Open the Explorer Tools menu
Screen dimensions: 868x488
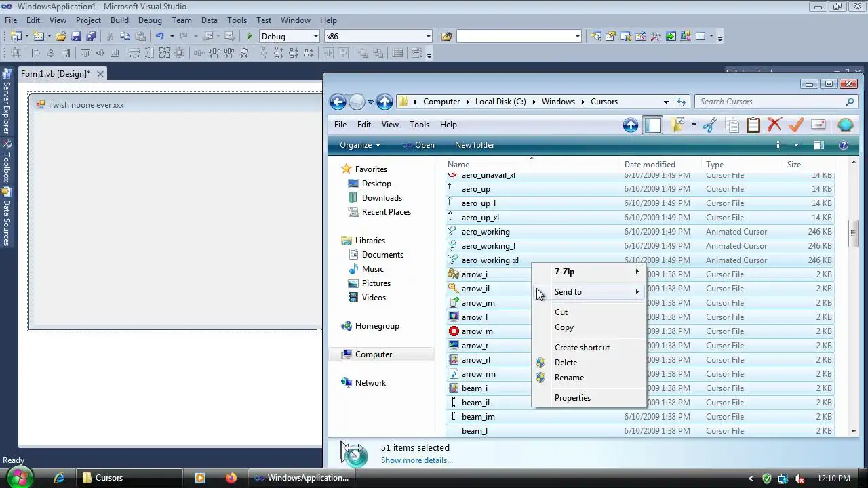point(419,125)
